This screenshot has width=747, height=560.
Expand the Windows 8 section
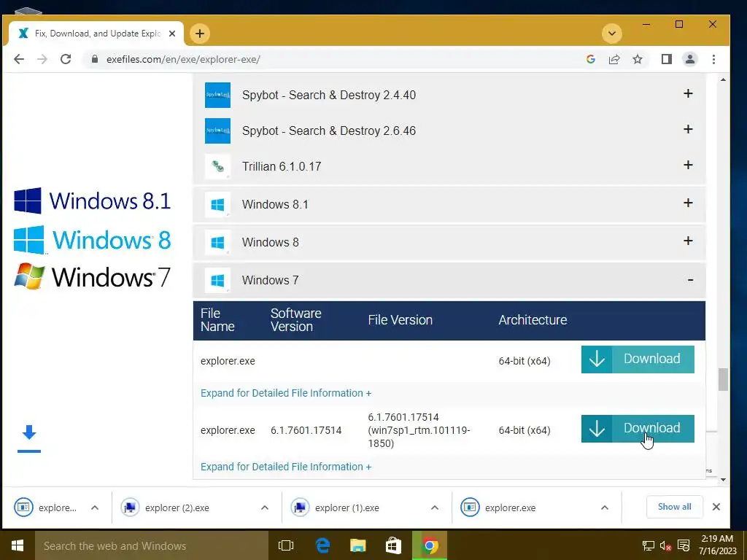click(x=688, y=241)
